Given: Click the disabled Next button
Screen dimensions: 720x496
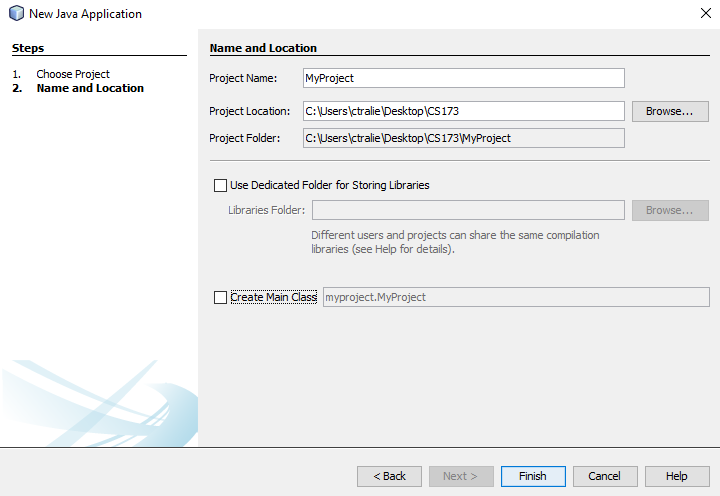Looking at the screenshot, I should tap(461, 476).
